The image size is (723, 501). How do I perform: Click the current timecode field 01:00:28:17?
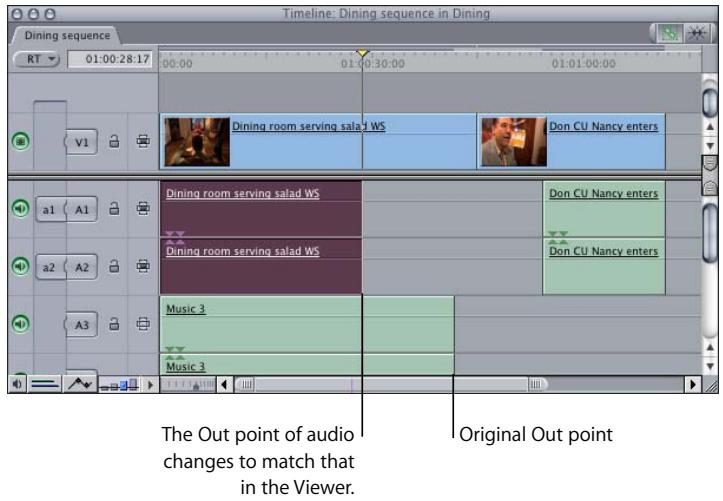coord(110,59)
